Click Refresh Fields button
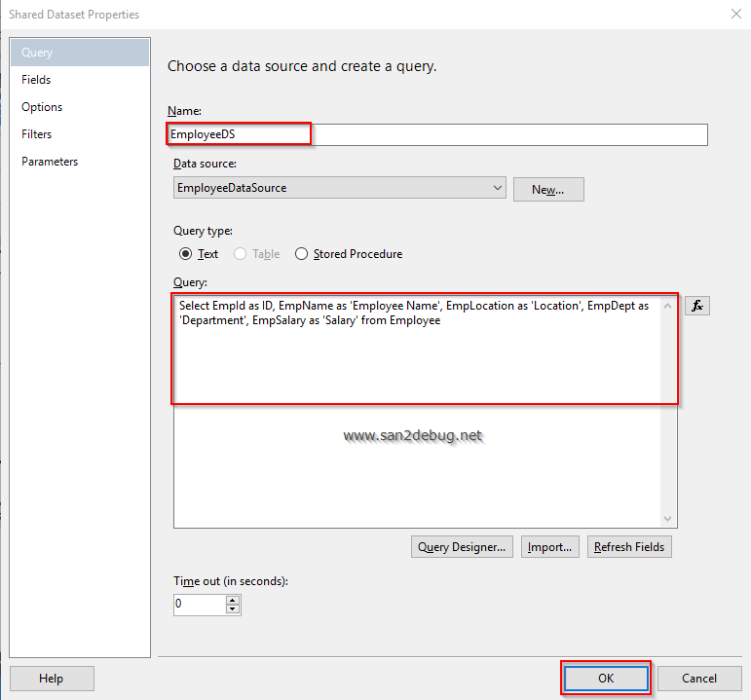 pos(628,547)
